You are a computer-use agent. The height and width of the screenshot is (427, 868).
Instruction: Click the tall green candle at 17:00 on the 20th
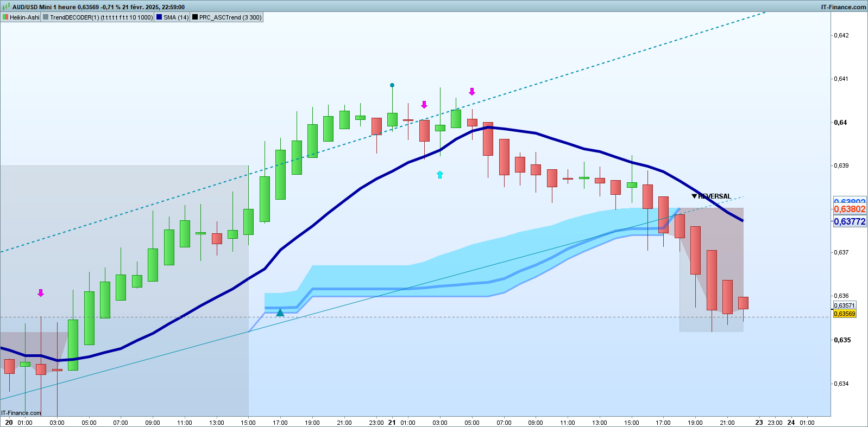(x=280, y=175)
